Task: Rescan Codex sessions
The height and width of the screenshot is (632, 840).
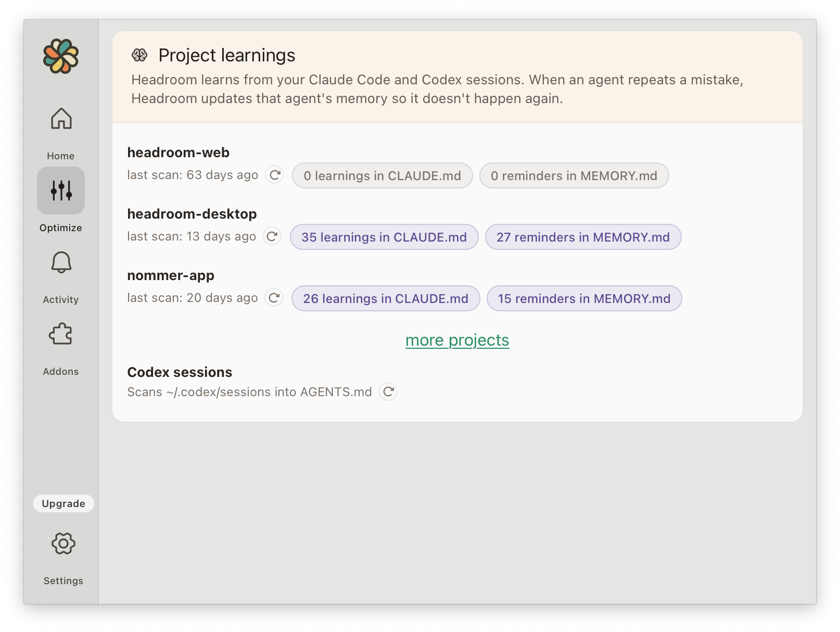Action: tap(388, 391)
